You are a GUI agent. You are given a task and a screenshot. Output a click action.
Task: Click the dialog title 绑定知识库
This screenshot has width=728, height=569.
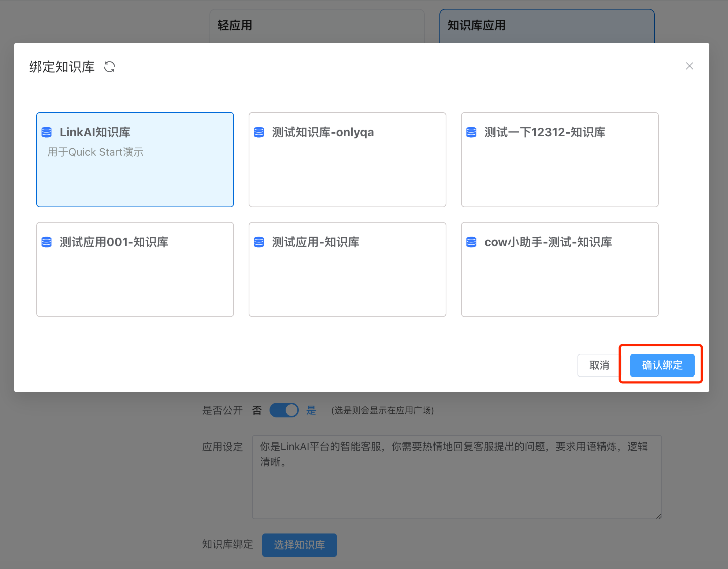[62, 67]
